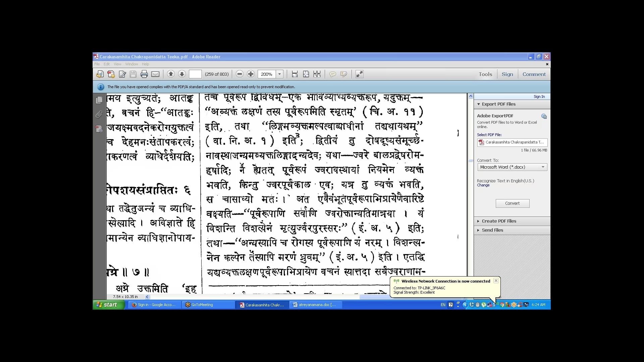Click Change recognize-text language link
Image resolution: width=644 pixels, height=362 pixels.
pos(483,185)
